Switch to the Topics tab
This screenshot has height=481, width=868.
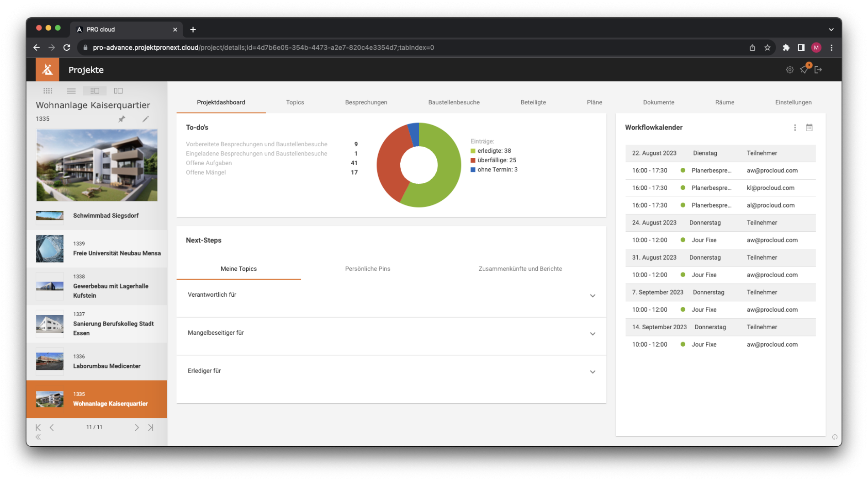tap(295, 102)
